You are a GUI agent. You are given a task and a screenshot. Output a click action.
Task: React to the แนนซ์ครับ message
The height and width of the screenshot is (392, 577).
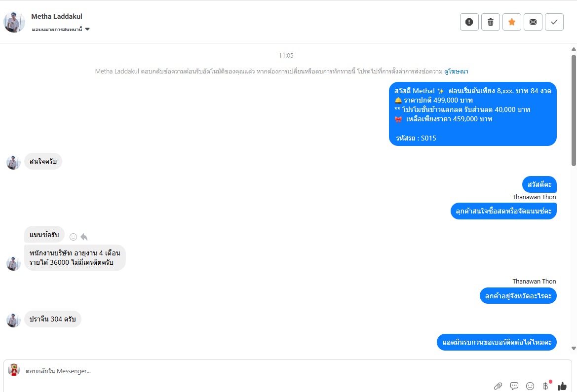(73, 237)
